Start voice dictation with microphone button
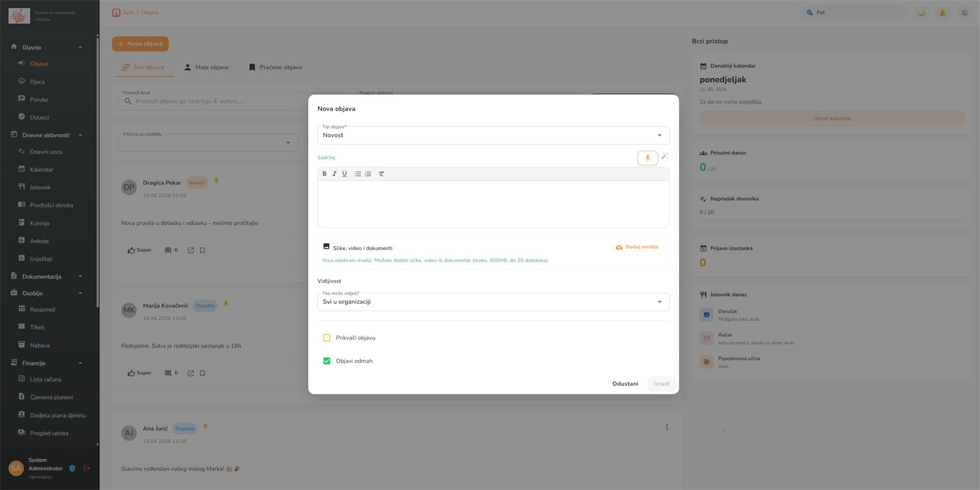 (647, 158)
